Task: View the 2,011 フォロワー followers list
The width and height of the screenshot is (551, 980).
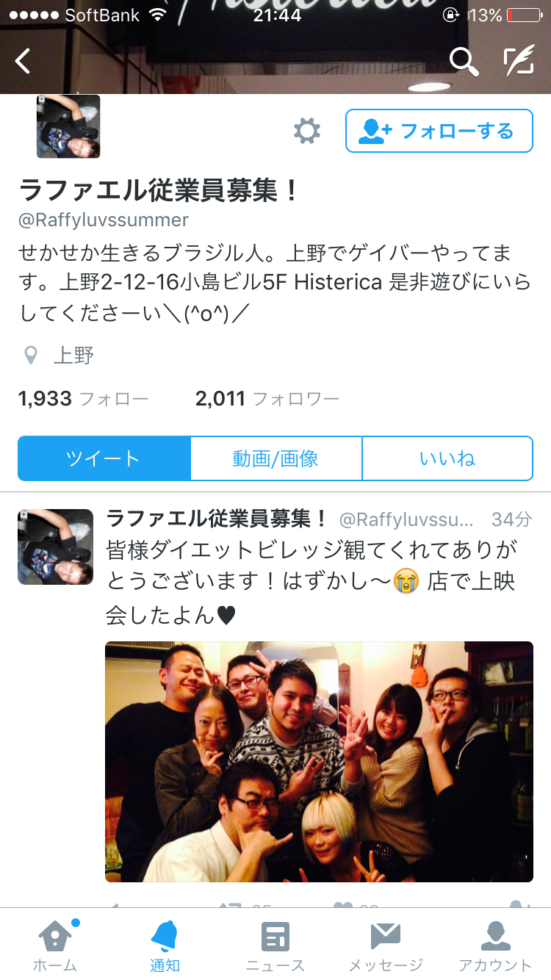Action: (267, 399)
